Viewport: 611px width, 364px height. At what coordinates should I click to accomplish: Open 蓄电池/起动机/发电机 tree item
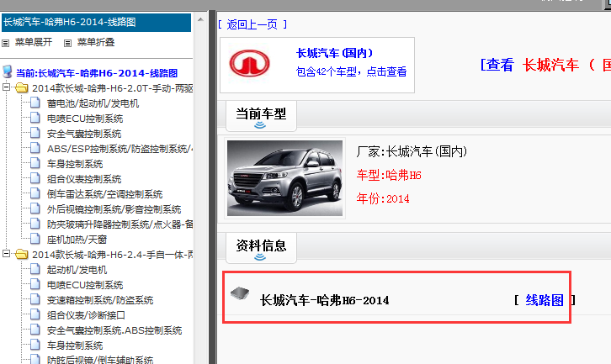coord(93,103)
